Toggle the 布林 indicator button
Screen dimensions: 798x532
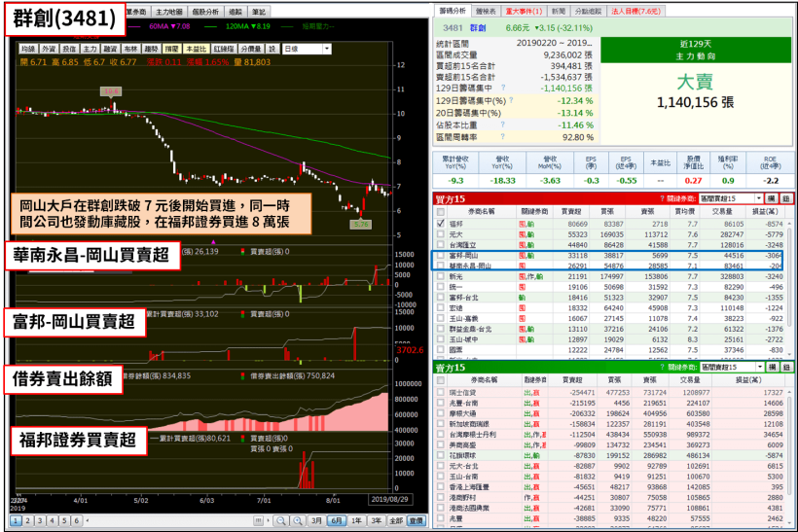click(130, 49)
